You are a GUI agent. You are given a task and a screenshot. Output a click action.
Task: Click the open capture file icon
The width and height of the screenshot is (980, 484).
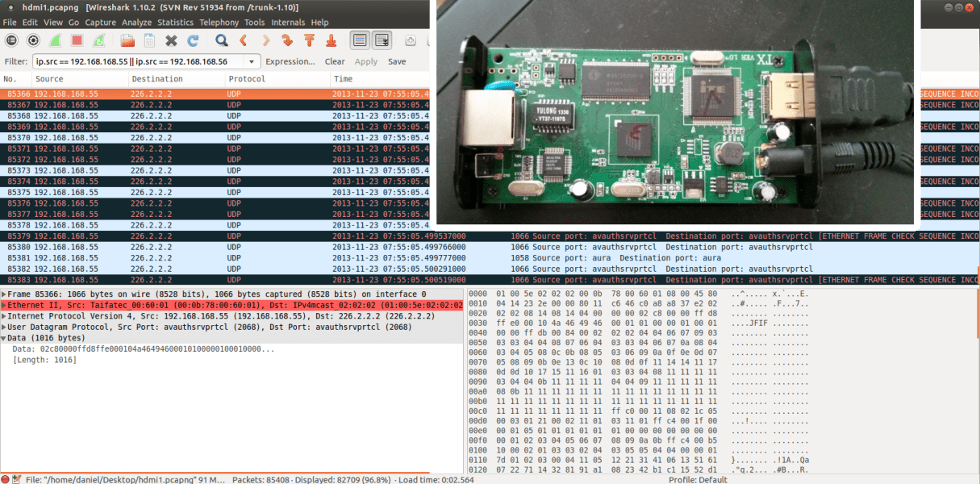(x=127, y=40)
